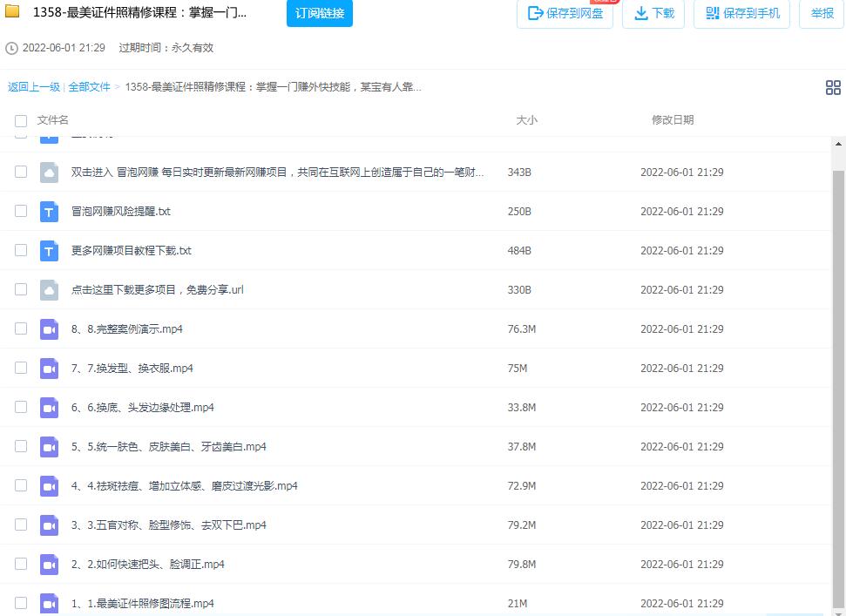The width and height of the screenshot is (846, 616).
Task: Open file 1、1.最美证件照修图流程.mp4
Action: pos(142,604)
